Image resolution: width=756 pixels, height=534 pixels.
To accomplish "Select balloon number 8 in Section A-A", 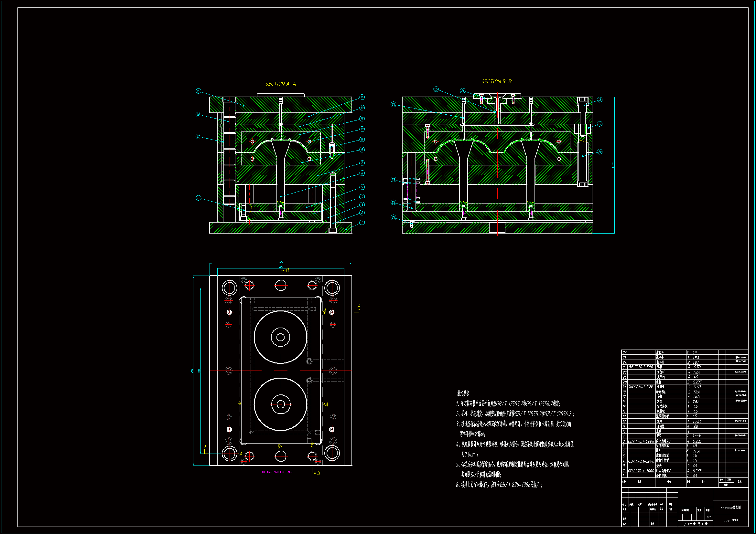I will tap(198, 198).
